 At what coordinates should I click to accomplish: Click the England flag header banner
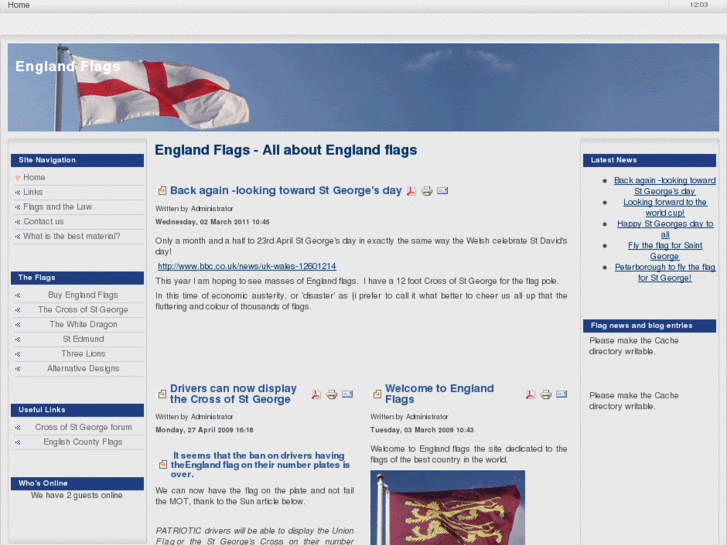363,87
